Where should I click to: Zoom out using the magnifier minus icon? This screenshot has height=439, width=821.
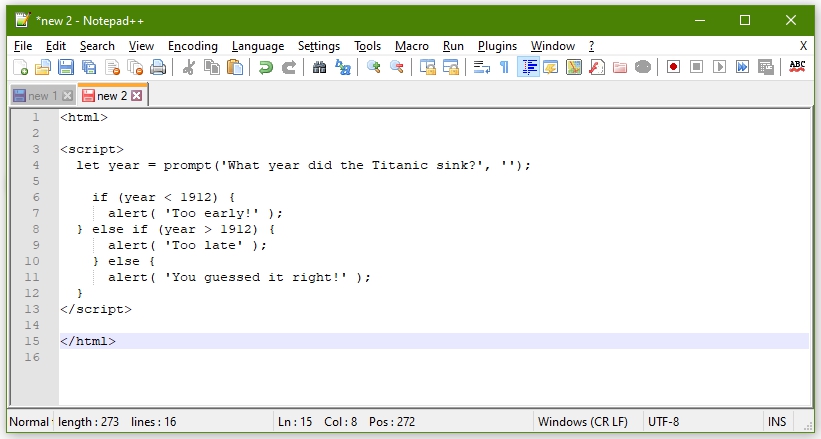[x=396, y=67]
